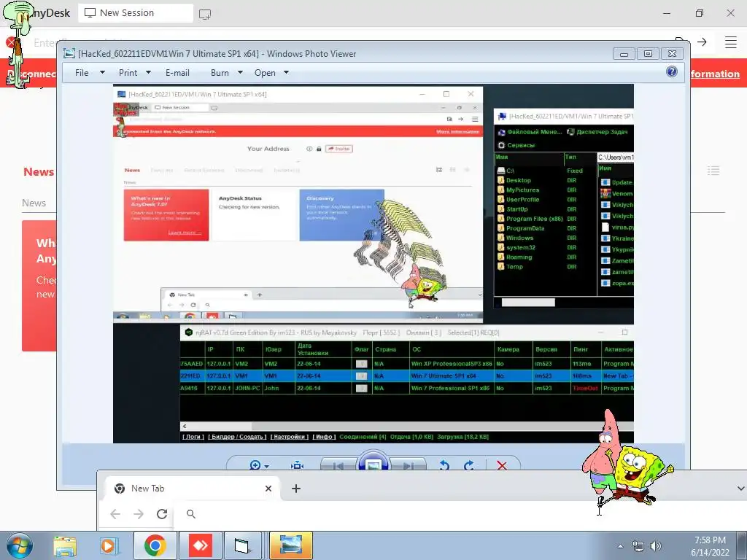Viewport: 747px width, 560px height.
Task: Minimize the AnyDesk window
Action: click(x=667, y=13)
